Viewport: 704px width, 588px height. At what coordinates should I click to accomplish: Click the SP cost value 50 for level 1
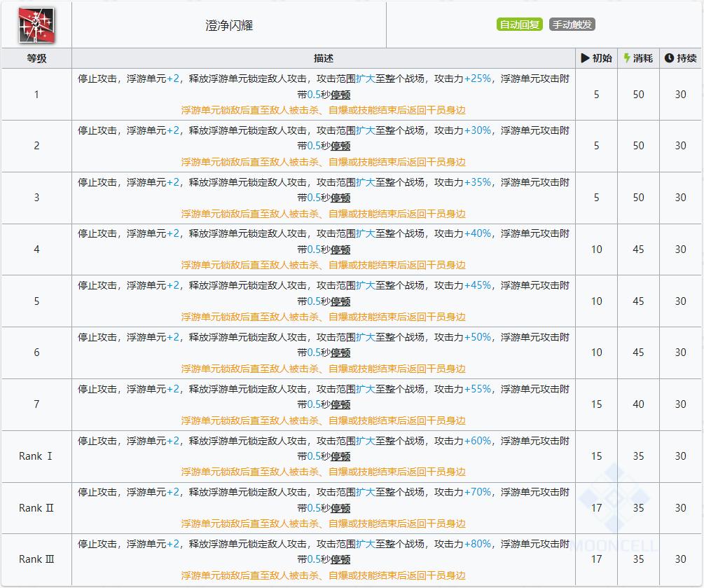coord(637,95)
